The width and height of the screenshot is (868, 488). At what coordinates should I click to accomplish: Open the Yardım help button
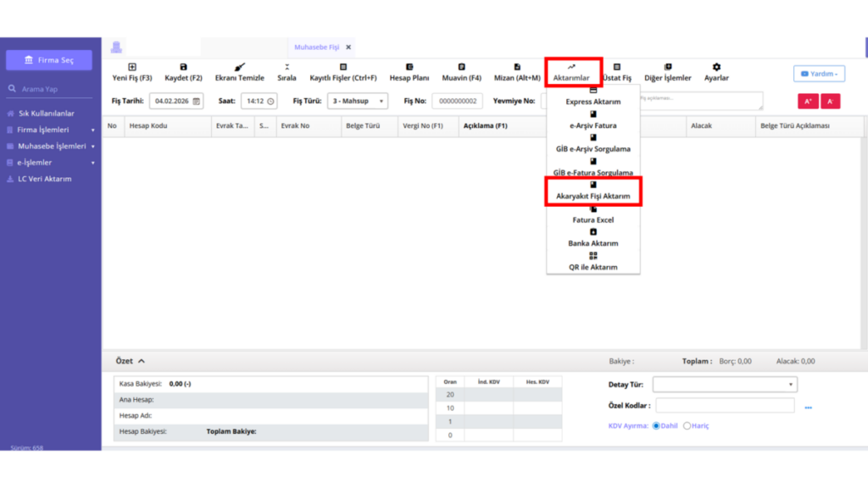(819, 74)
